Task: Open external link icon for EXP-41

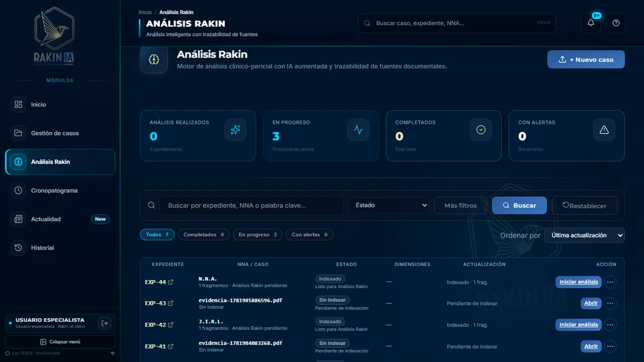Action: (x=171, y=346)
